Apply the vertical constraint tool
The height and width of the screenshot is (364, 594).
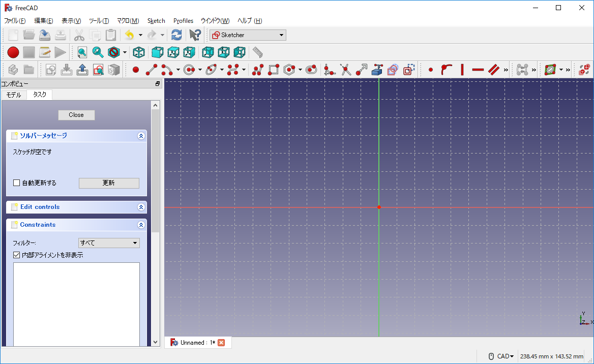(462, 70)
